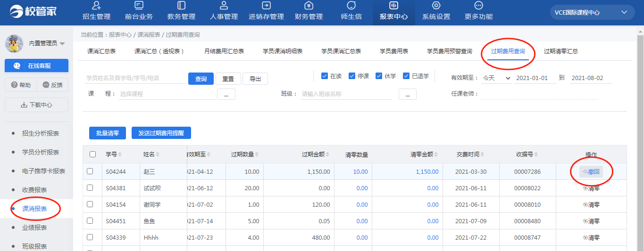644x251 pixels.
Task: Click 重置 reset button
Action: 228,79
